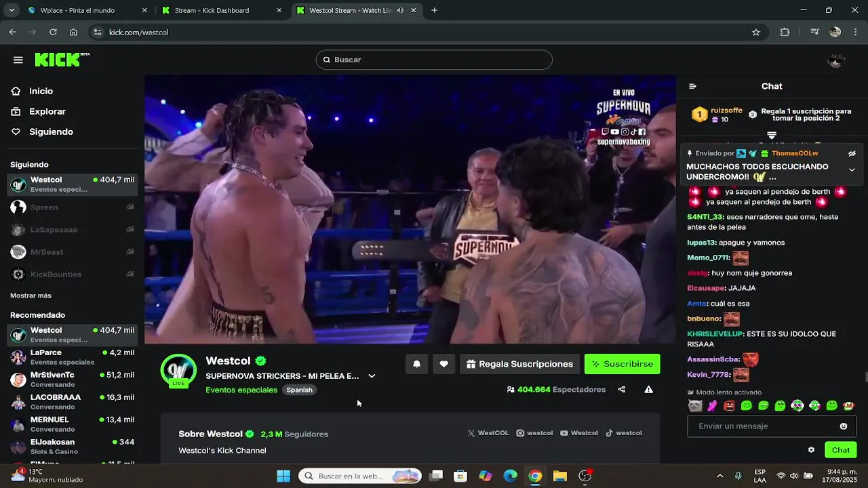Expand the stream title chevron
This screenshot has width=868, height=488.
[372, 376]
